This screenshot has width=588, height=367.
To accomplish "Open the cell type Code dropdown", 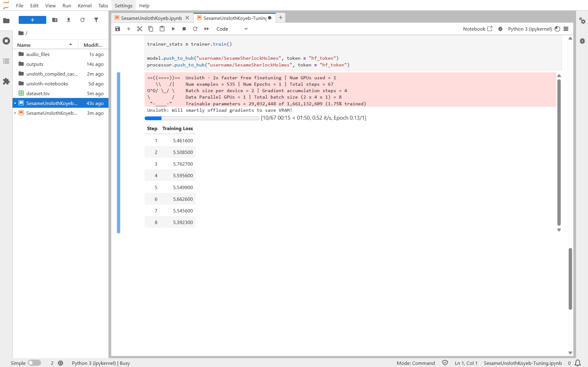I will pyautogui.click(x=232, y=29).
